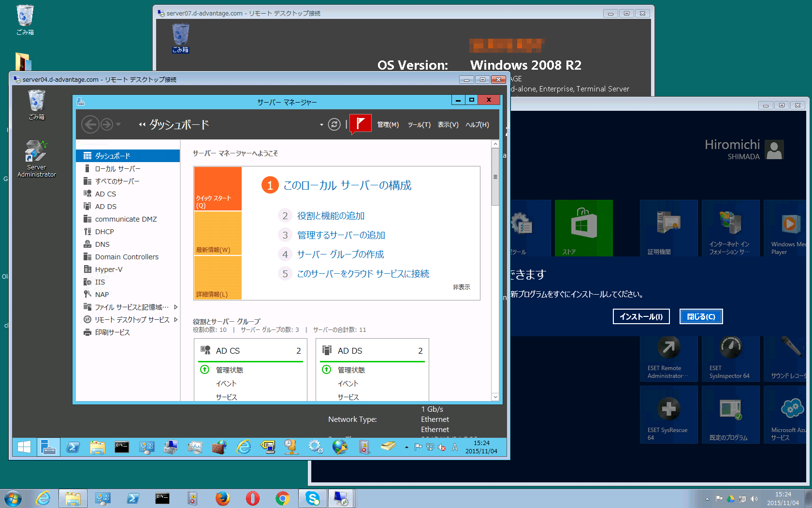Open NAP role in sidebar
The height and width of the screenshot is (508, 812).
click(128, 294)
